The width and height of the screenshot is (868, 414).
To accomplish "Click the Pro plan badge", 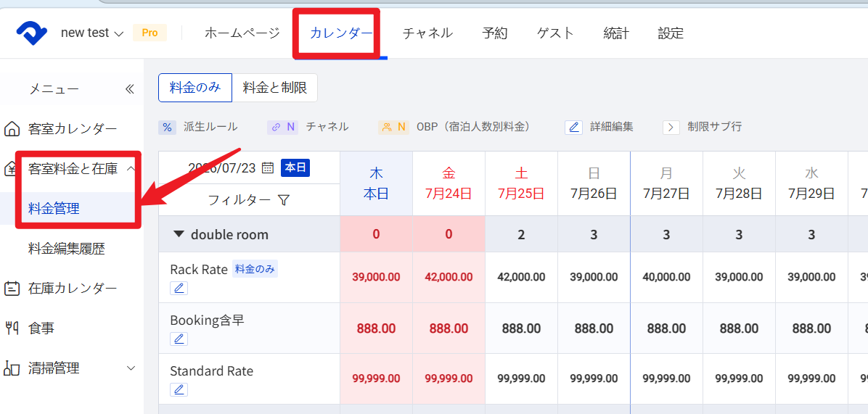I will 150,33.
